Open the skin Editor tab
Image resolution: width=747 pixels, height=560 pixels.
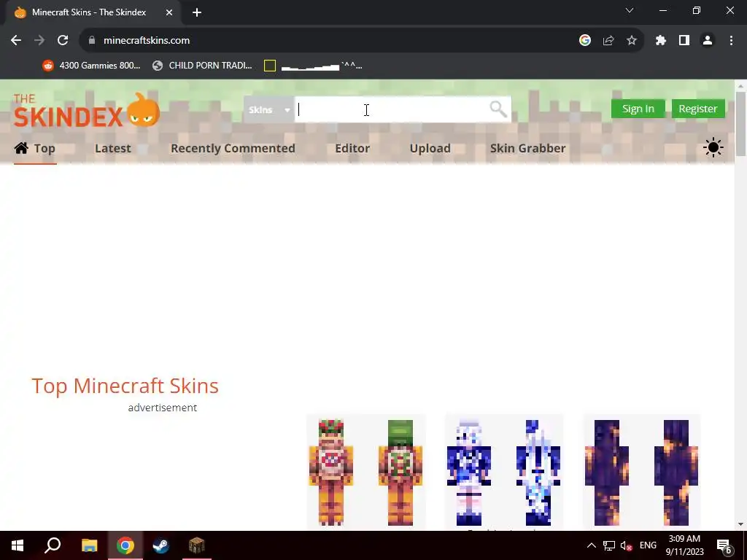(x=352, y=148)
